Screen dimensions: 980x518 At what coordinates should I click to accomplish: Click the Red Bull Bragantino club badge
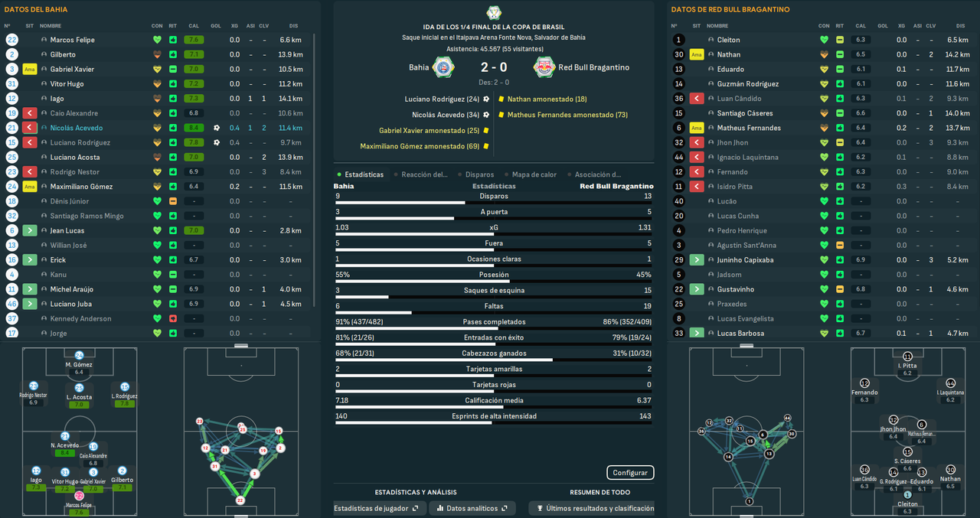coord(544,67)
